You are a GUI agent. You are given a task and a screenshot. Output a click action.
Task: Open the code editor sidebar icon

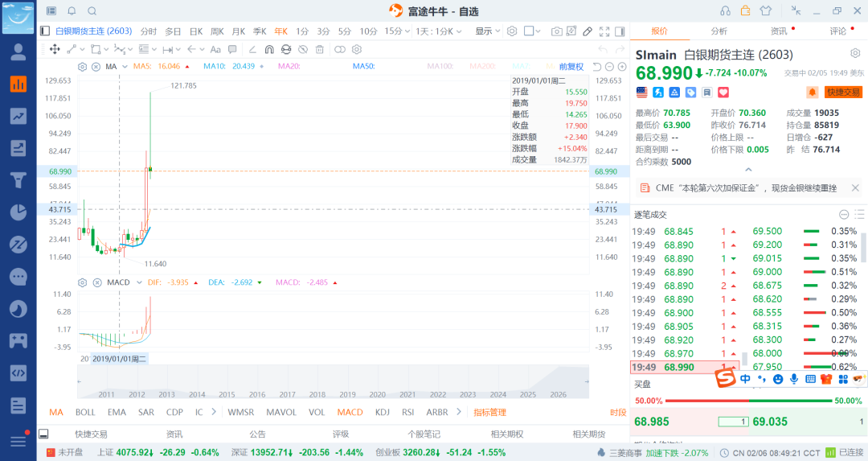coord(18,373)
